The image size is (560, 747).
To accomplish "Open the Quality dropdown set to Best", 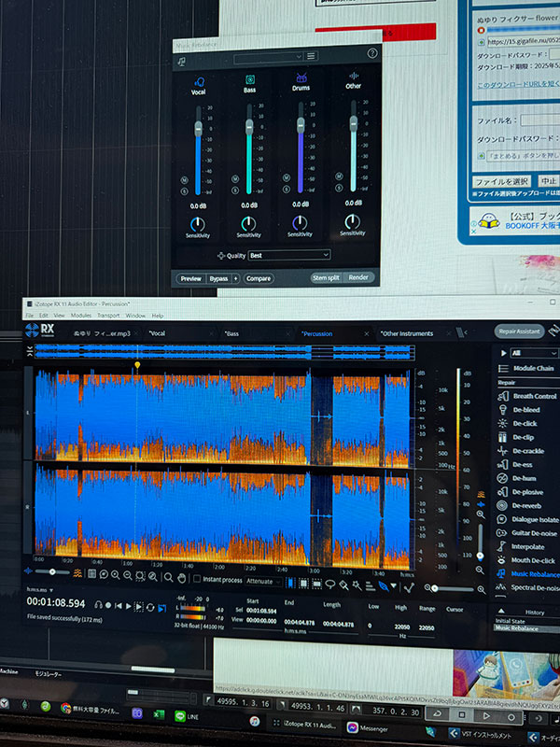I will 289,255.
